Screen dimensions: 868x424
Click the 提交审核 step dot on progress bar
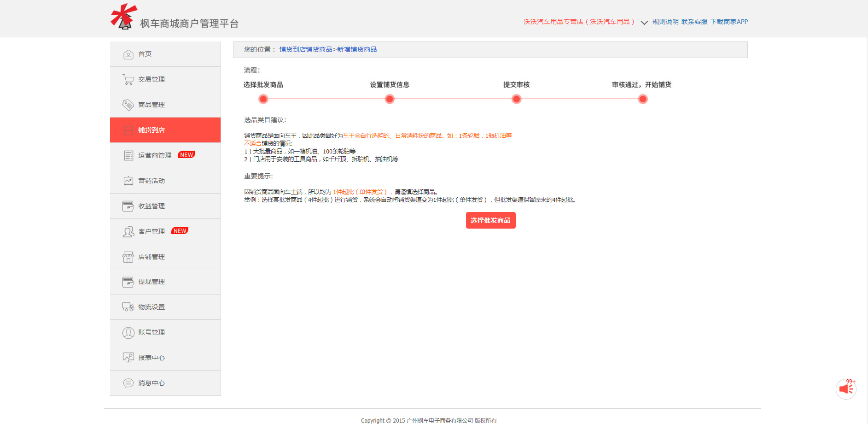[516, 99]
